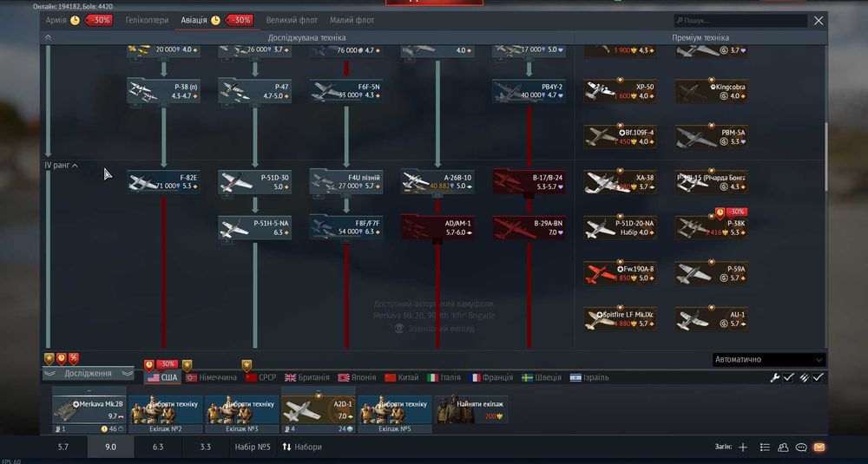The width and height of the screenshot is (868, 464).
Task: Open the Kingcobra premium aircraft card
Action: click(x=712, y=91)
